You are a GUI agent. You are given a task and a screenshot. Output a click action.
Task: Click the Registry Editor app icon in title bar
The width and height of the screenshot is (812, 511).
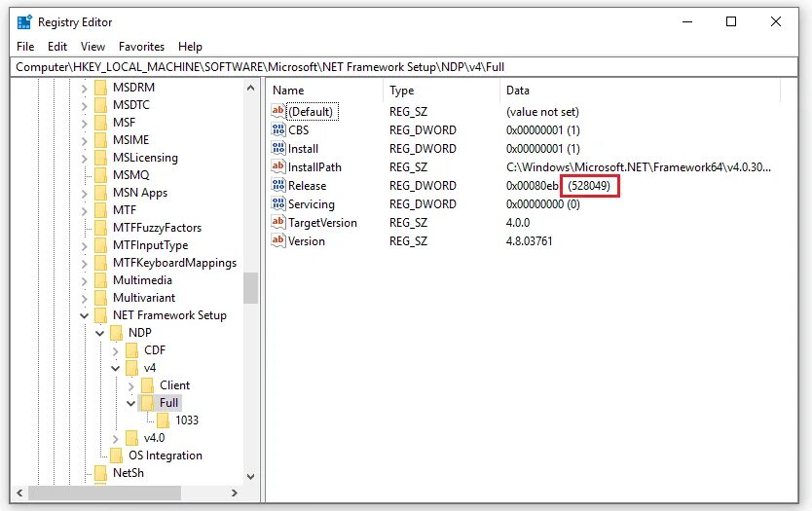coord(24,22)
